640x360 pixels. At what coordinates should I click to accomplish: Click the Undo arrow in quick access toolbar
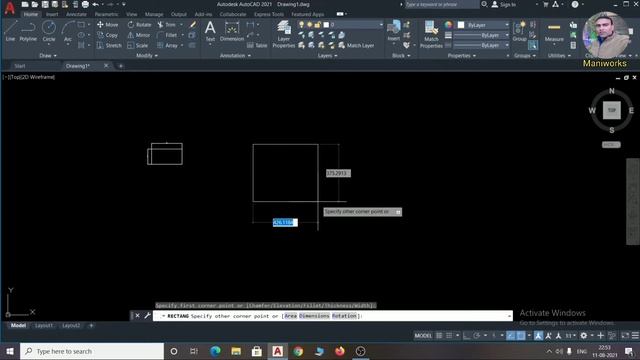point(96,4)
